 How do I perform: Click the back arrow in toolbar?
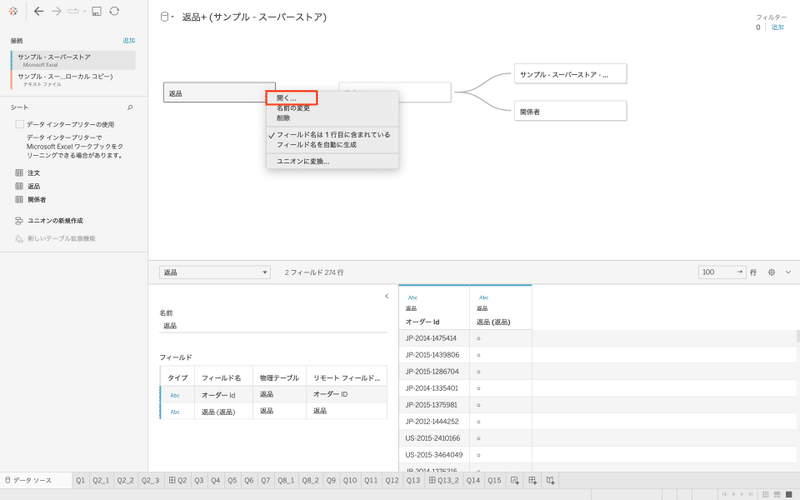click(39, 11)
